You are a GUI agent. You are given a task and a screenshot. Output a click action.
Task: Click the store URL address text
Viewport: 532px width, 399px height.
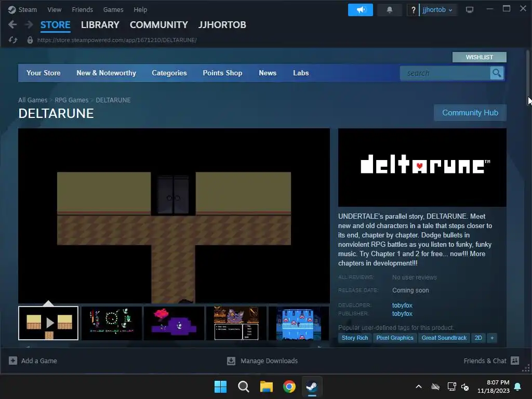coord(117,40)
